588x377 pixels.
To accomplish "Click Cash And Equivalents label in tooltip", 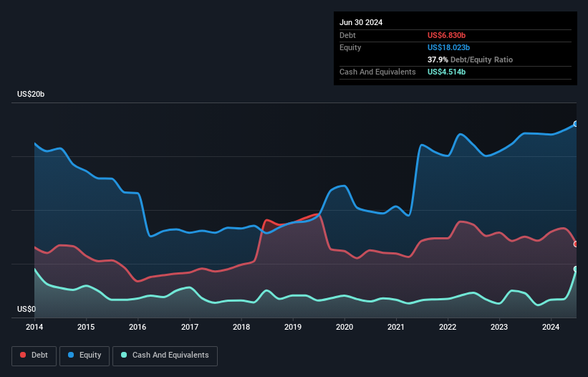I will 377,72.
